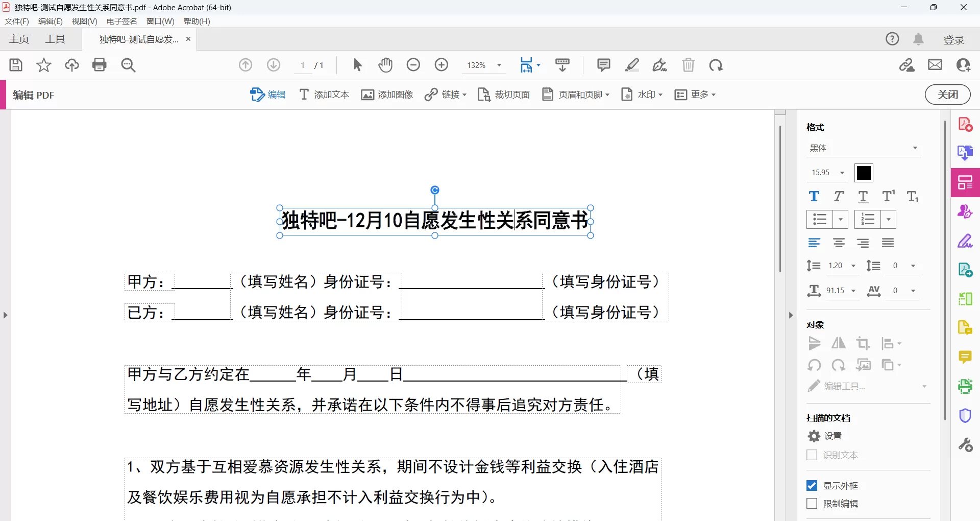The width and height of the screenshot is (980, 521).
Task: Check the 识别文本 option under 扫描的文档
Action: coord(812,455)
